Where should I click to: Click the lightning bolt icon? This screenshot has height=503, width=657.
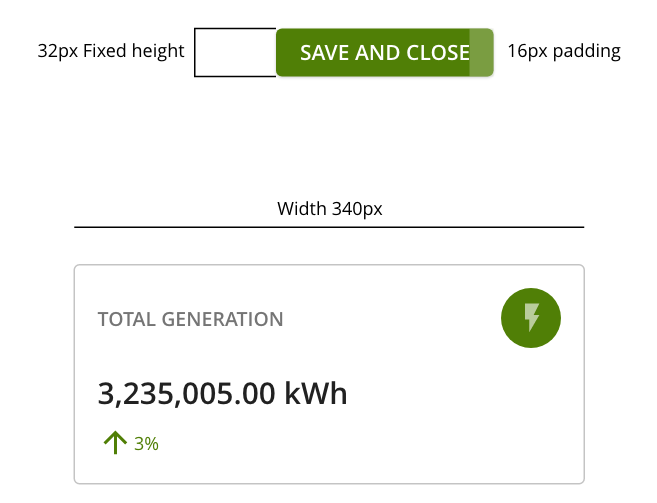click(531, 318)
